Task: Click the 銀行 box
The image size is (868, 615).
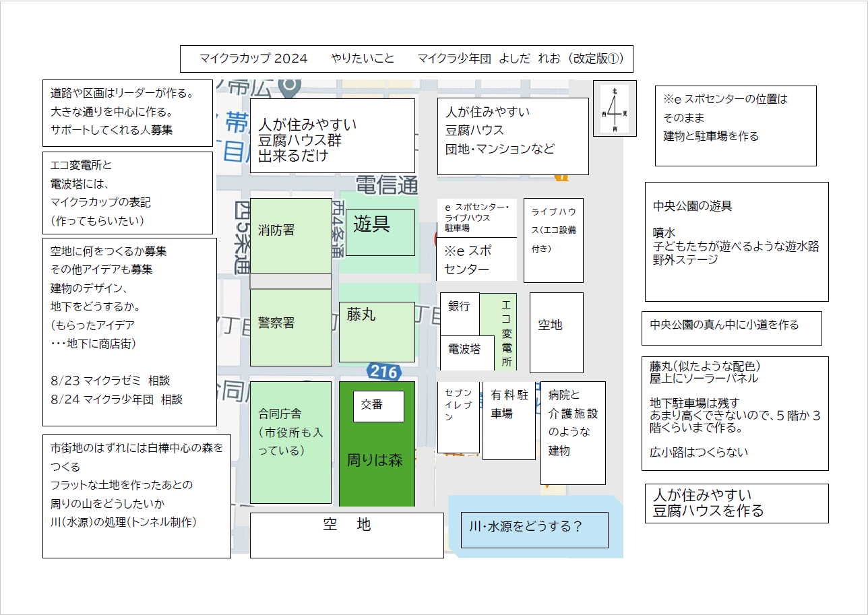Action: [460, 314]
